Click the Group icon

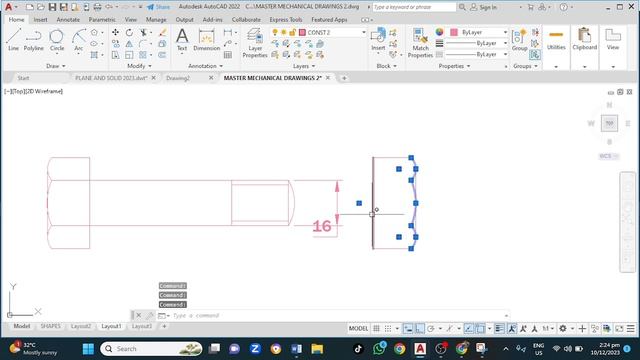pos(519,40)
